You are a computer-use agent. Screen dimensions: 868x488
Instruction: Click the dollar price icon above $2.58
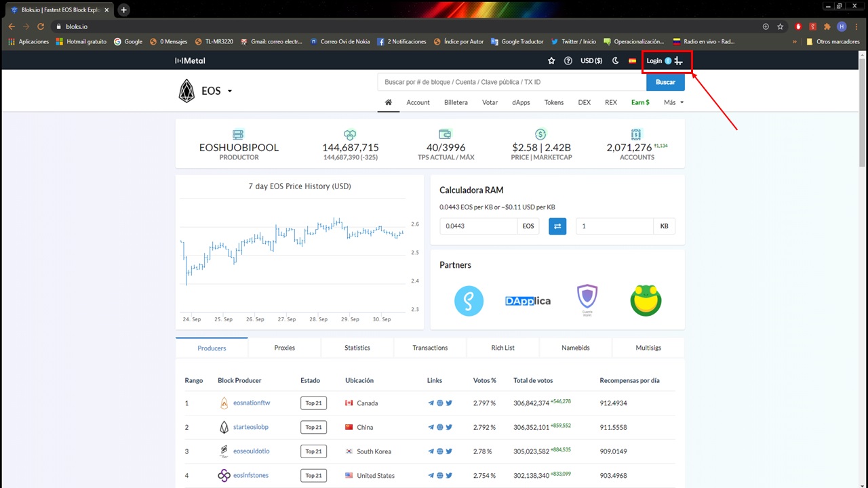(x=540, y=134)
